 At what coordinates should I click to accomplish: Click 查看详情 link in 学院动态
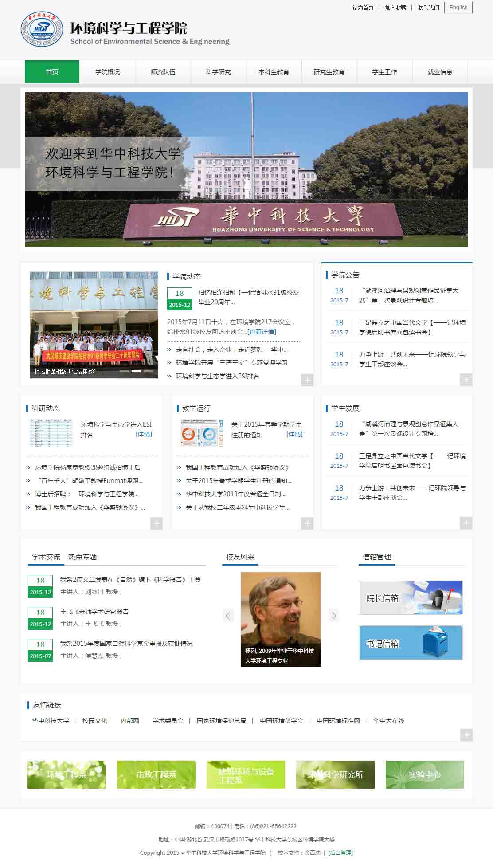pos(262,332)
